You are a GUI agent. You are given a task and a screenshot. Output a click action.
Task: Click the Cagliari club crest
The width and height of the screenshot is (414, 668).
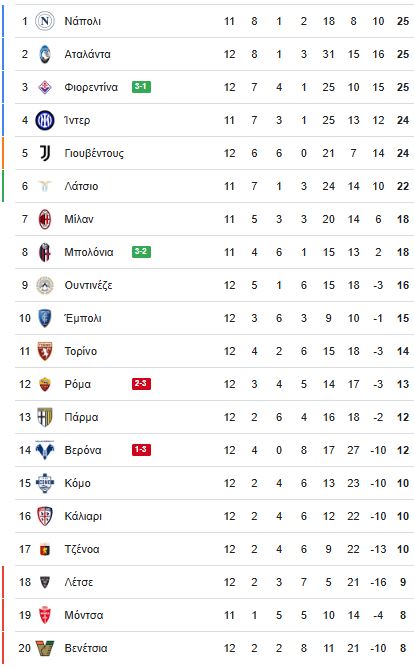click(45, 516)
